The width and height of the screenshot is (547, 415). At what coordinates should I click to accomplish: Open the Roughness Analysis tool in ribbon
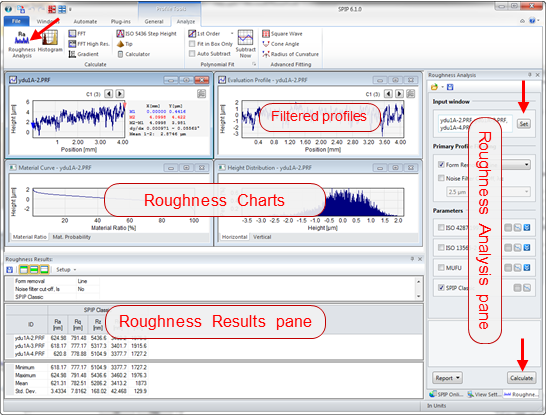[22, 44]
